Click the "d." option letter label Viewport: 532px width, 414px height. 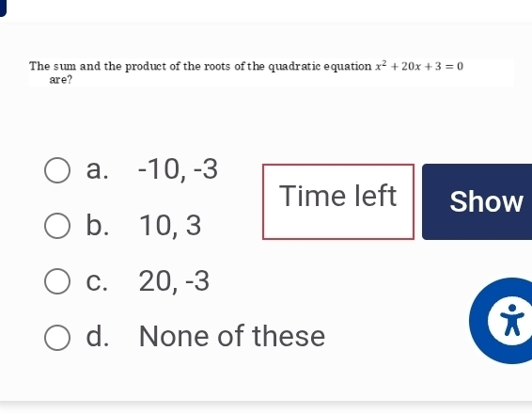point(98,336)
